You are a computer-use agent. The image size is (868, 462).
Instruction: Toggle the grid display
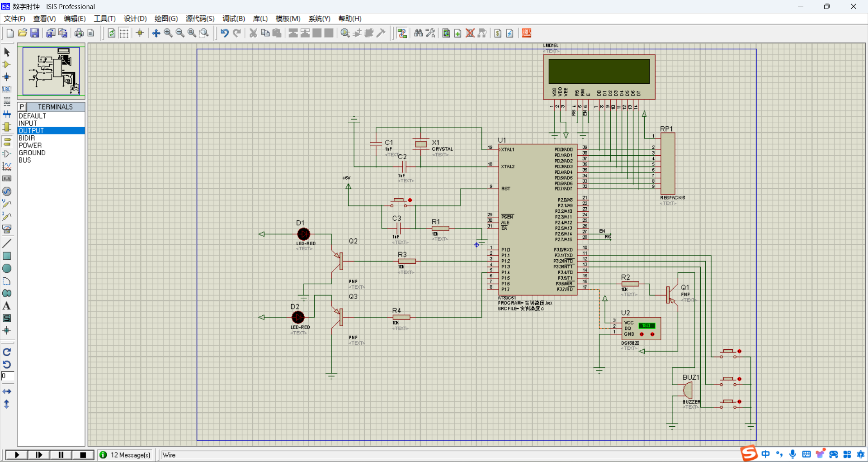124,33
